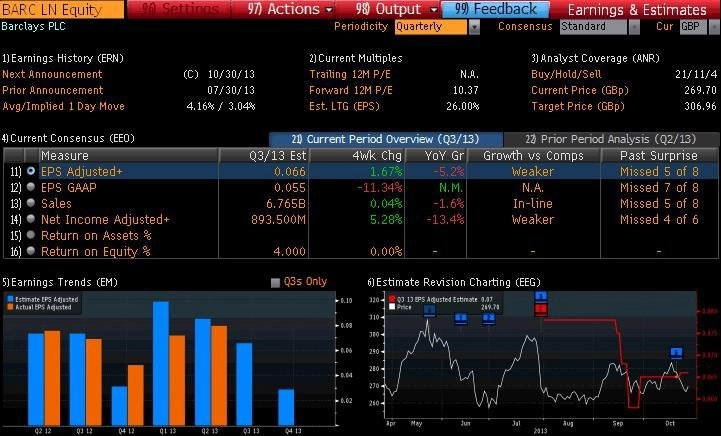This screenshot has height=436, width=721.
Task: Click the blue event marker above June
Action: pos(461,318)
